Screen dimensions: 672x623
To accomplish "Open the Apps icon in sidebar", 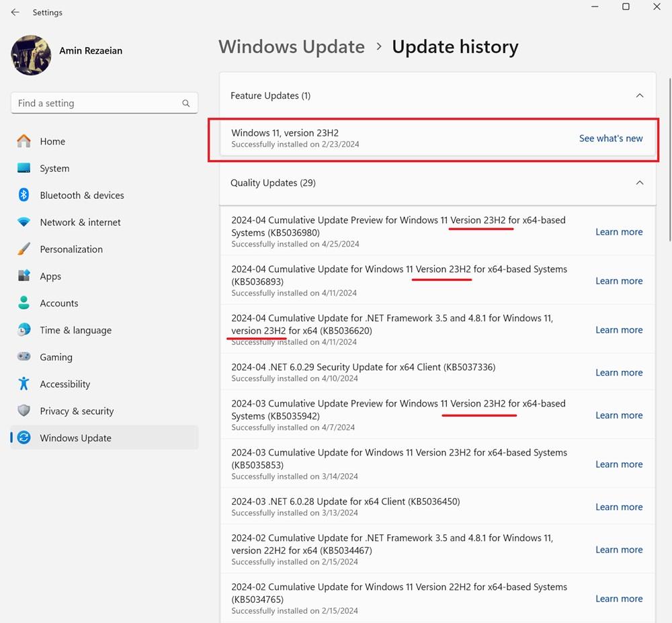I will pyautogui.click(x=24, y=276).
